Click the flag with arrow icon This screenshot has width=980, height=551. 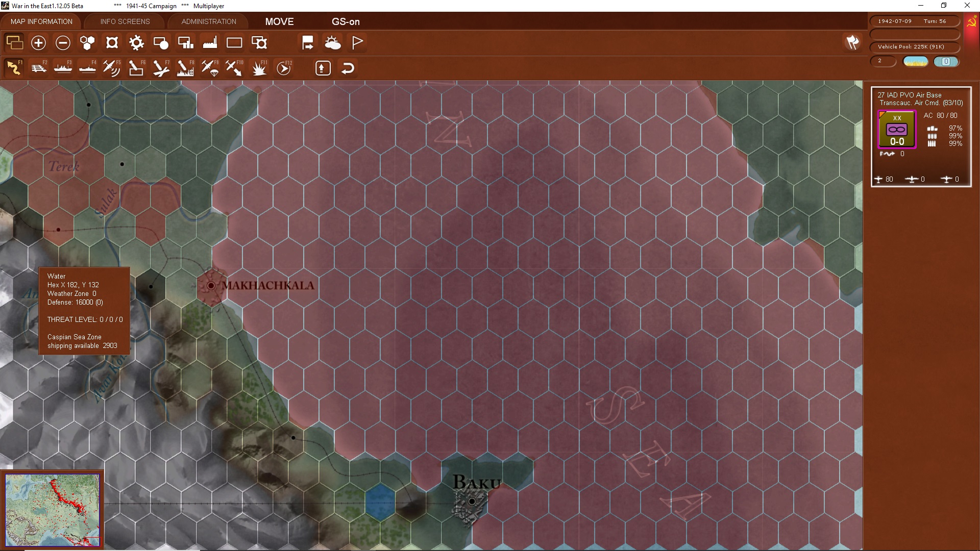tap(308, 43)
